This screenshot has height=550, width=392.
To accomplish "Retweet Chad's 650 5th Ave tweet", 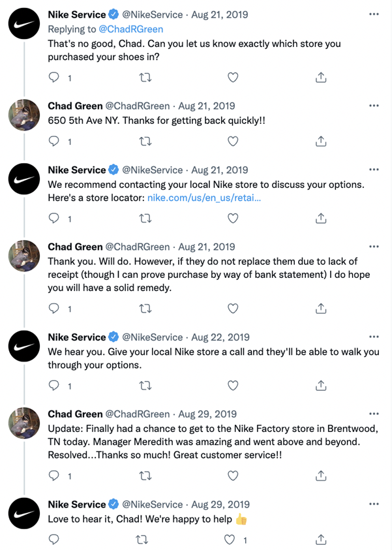I will (145, 141).
